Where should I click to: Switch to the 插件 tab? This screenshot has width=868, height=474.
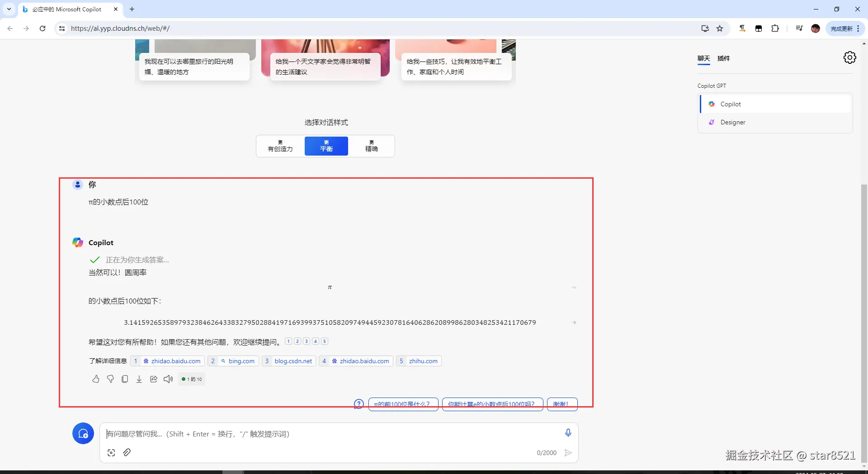[723, 58]
